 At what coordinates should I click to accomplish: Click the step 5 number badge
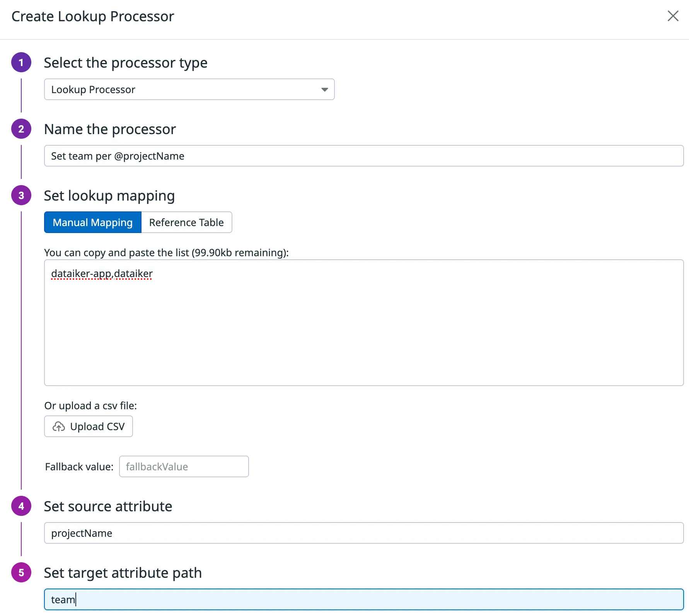(x=21, y=573)
